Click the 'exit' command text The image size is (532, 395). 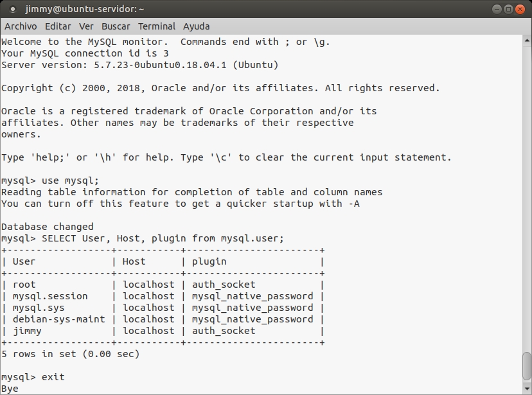click(53, 377)
